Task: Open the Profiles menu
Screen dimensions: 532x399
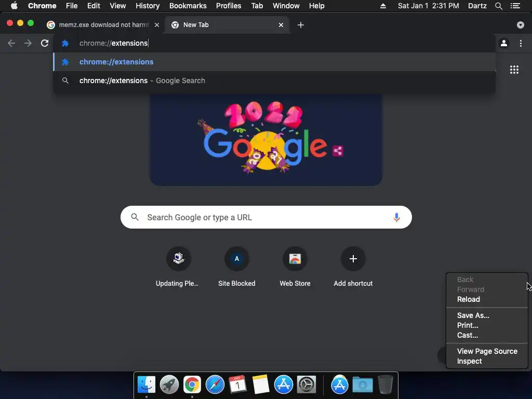Action: (x=229, y=6)
